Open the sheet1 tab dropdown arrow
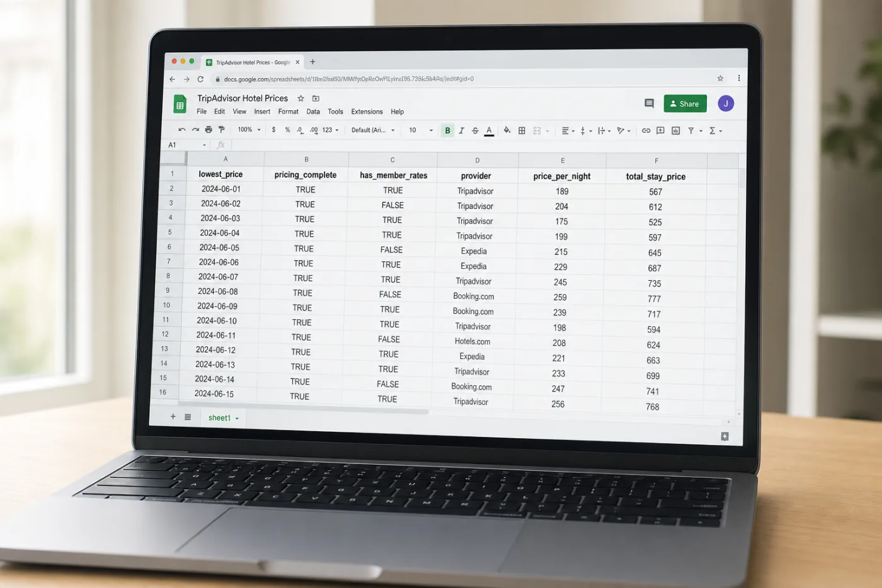Viewport: 882px width, 588px height. coord(237,418)
